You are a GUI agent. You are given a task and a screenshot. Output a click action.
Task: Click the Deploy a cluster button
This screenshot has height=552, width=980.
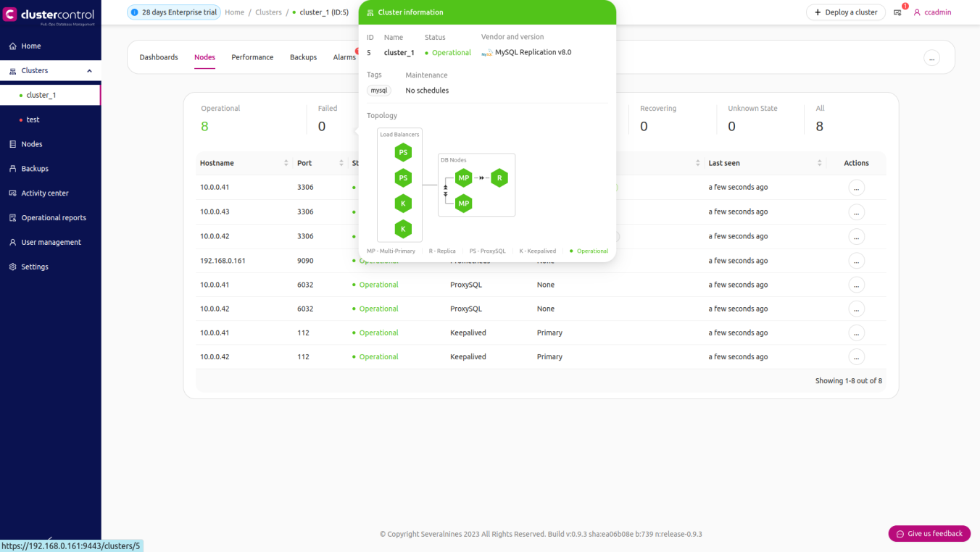[845, 12]
